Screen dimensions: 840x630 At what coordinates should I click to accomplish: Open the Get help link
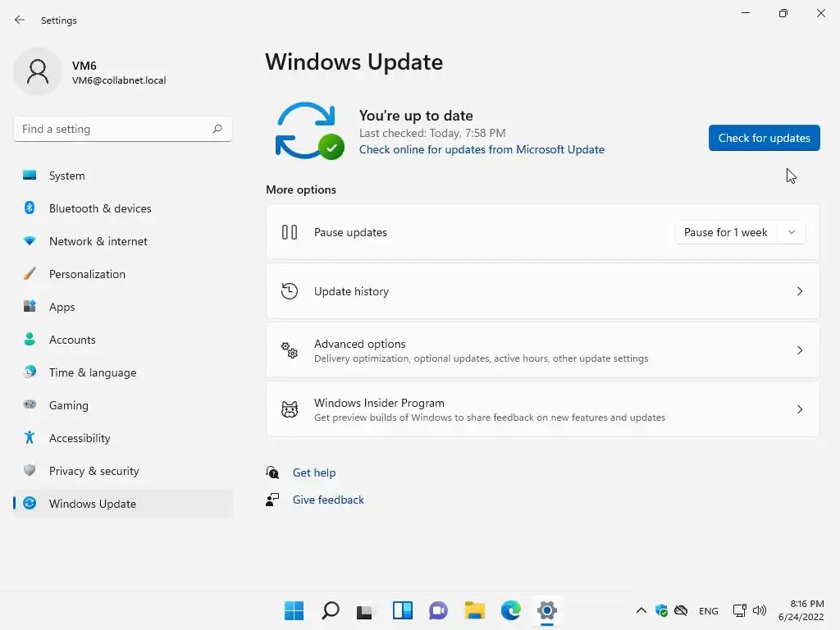314,472
